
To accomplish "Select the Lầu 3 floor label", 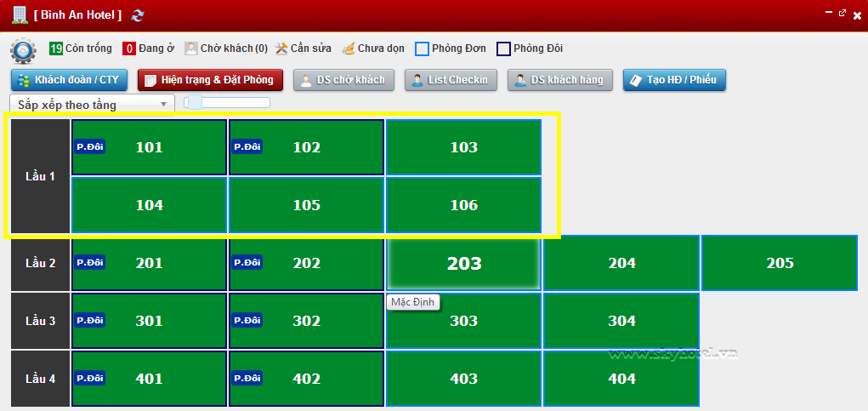I will 40,321.
